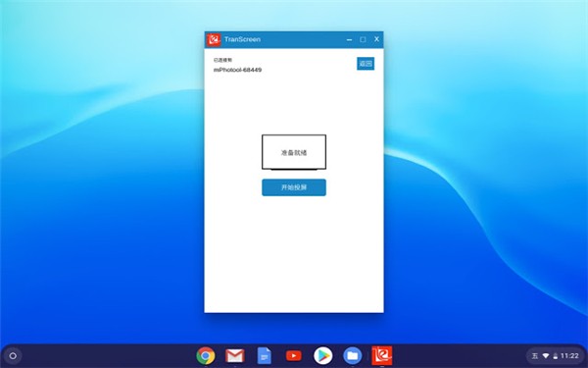Minimize the TranScreen window
This screenshot has height=368, width=588.
(349, 39)
